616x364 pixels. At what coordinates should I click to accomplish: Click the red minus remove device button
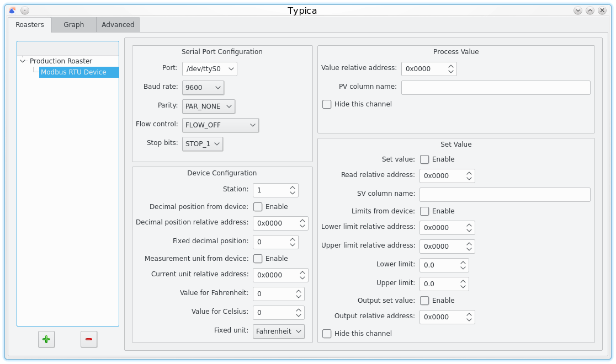(x=89, y=339)
